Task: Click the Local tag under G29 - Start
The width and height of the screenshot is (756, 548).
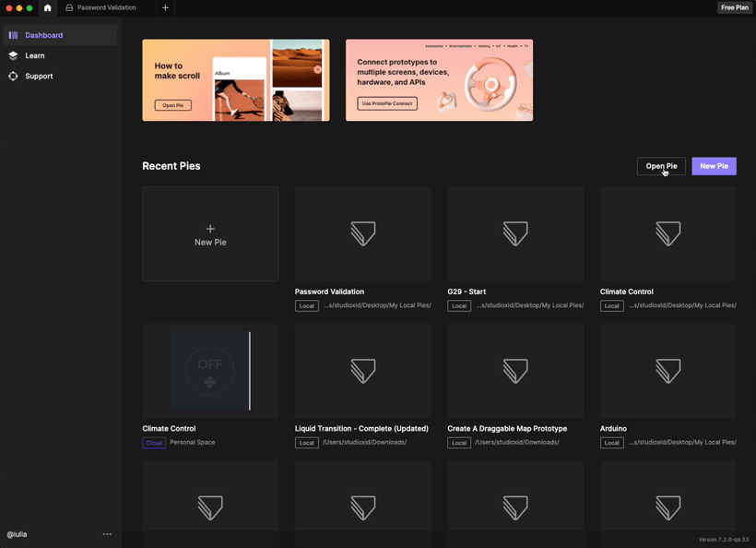Action: tap(459, 306)
